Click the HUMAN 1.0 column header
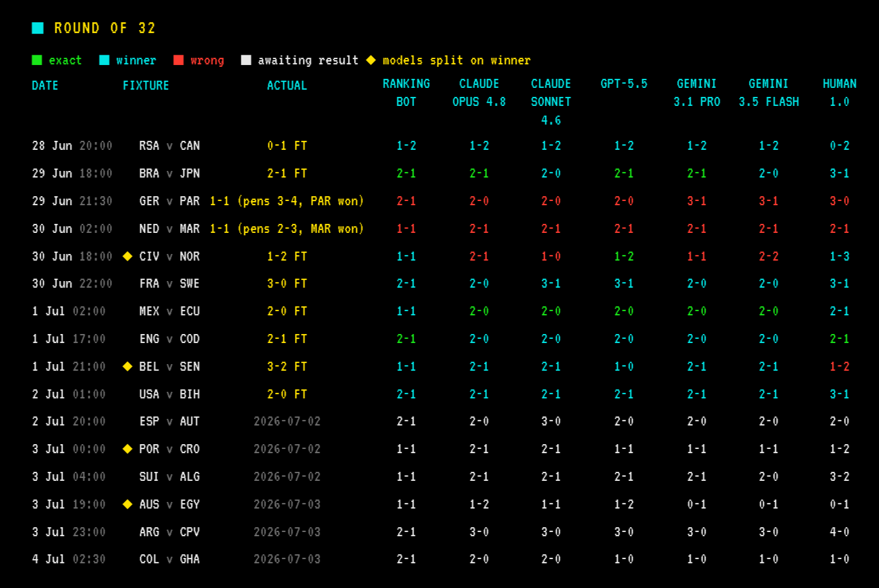 839,93
